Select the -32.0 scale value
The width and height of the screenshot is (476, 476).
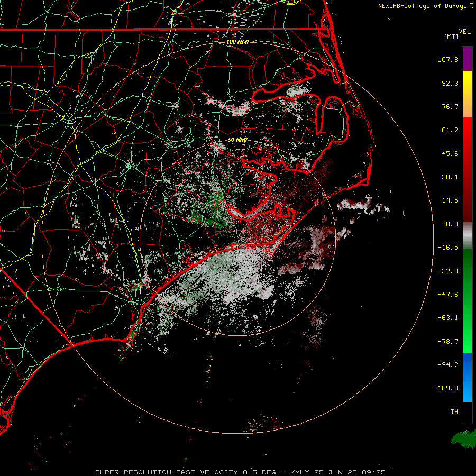pyautogui.click(x=448, y=271)
